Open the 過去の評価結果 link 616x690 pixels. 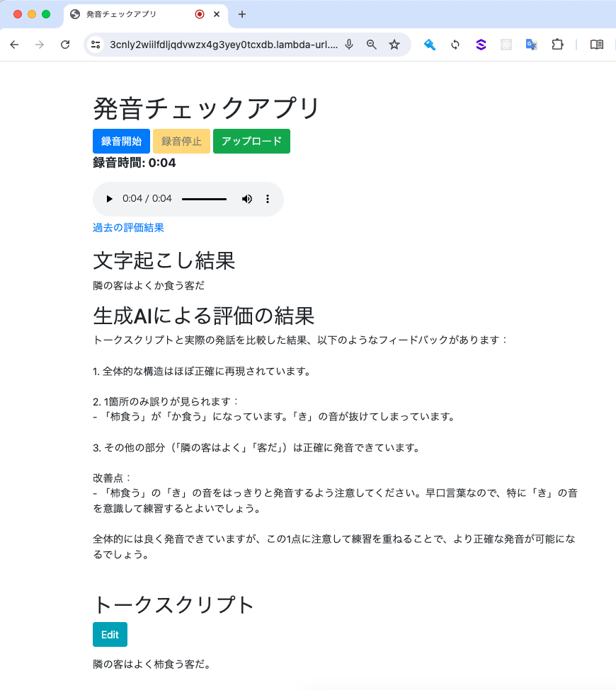(x=128, y=227)
